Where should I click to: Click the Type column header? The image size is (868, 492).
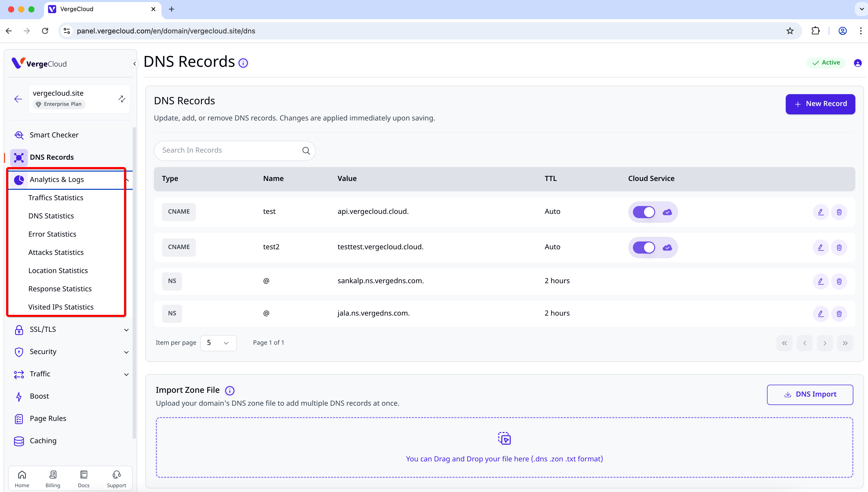[170, 179]
